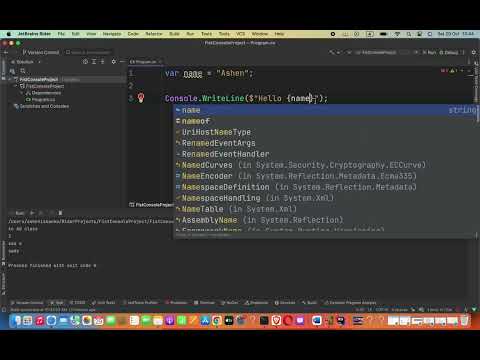The image size is (480, 360).
Task: Click the date and time in menu bar
Action: [455, 34]
